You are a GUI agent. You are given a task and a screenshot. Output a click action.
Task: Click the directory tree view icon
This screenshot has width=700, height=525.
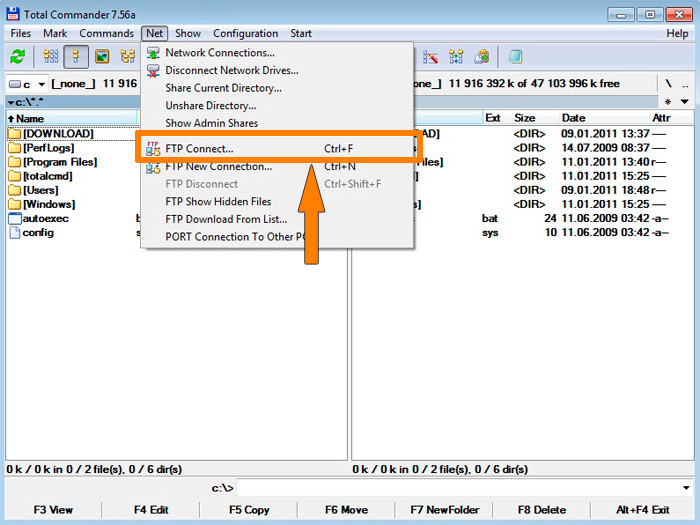coord(128,57)
